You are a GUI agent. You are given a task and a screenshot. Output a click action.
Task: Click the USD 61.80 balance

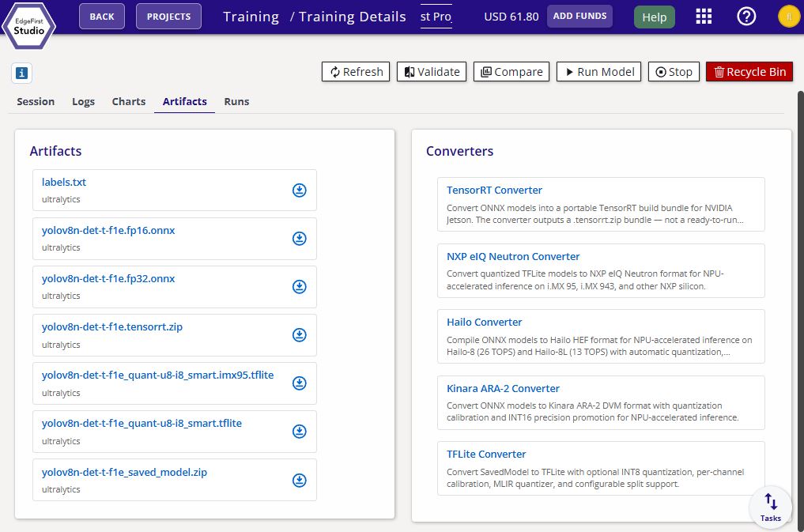pyautogui.click(x=511, y=17)
